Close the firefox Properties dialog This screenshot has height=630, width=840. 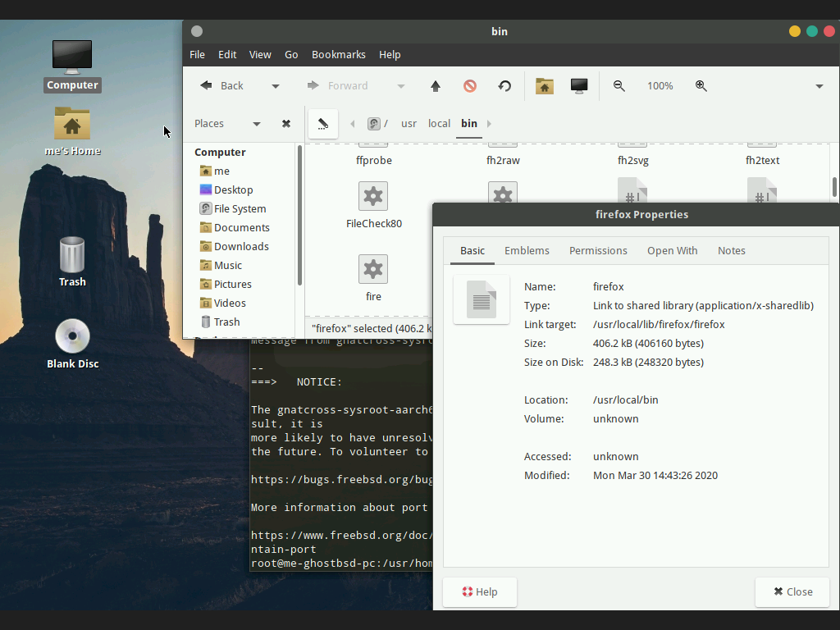click(x=792, y=592)
